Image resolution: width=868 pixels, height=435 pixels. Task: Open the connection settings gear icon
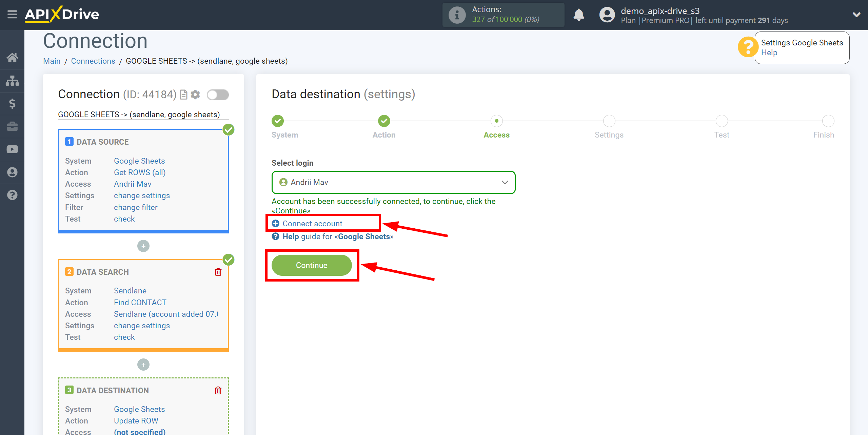195,95
